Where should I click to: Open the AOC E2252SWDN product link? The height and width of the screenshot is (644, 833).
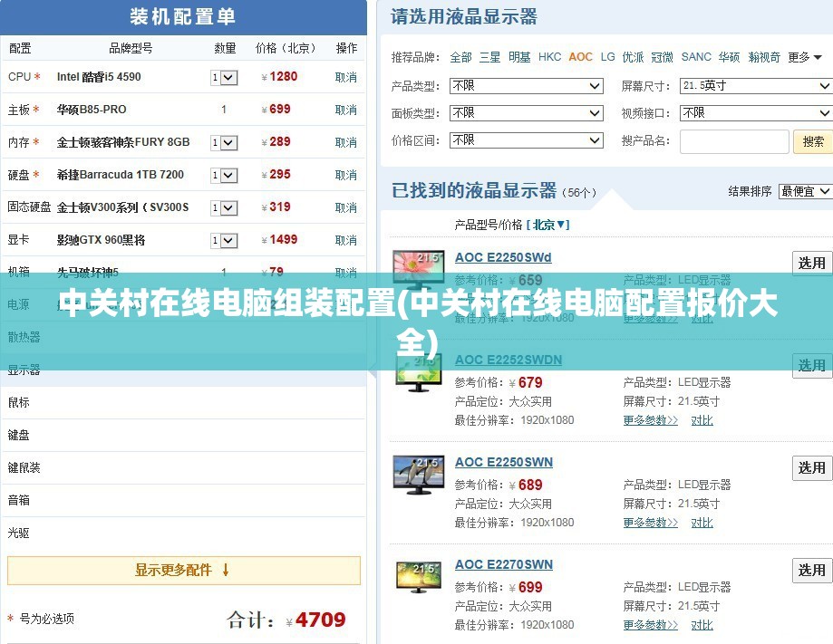[x=509, y=360]
